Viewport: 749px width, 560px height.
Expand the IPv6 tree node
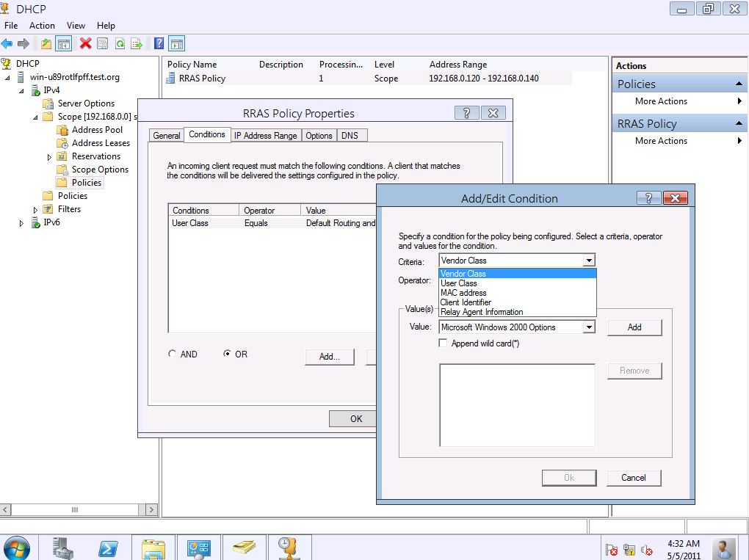tap(21, 223)
